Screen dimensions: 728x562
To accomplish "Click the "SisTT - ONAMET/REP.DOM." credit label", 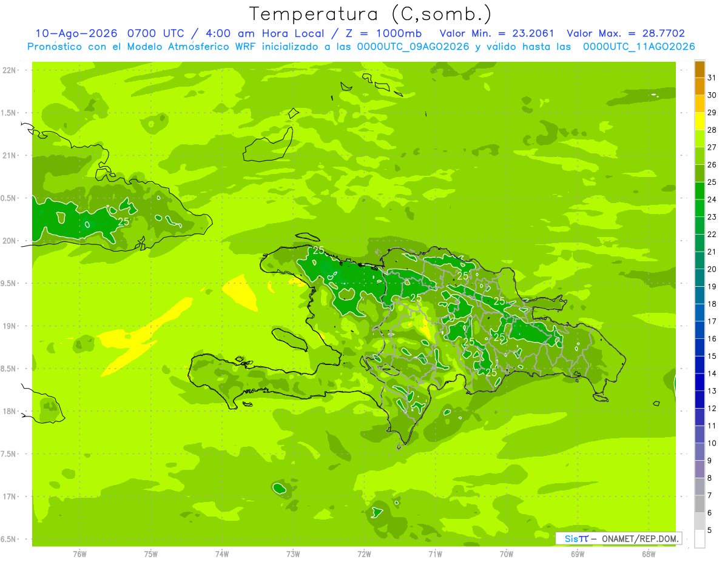I will tap(618, 538).
